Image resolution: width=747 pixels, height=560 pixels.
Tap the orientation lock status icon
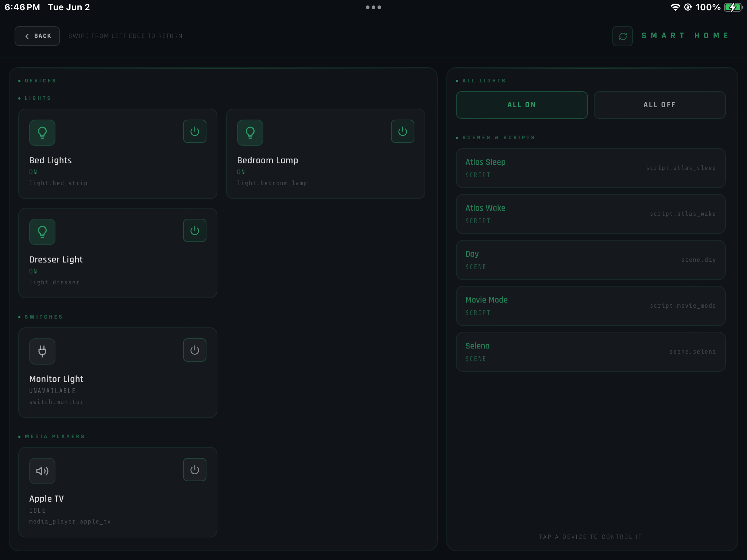[x=688, y=7]
